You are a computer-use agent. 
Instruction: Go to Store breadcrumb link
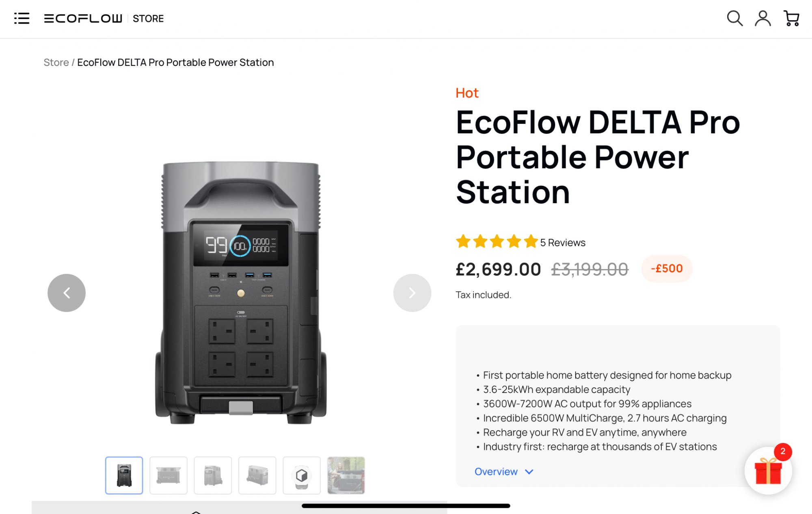pos(56,62)
